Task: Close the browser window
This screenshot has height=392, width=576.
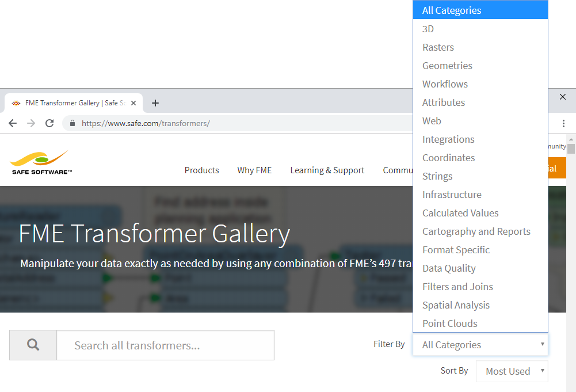Action: pos(562,97)
